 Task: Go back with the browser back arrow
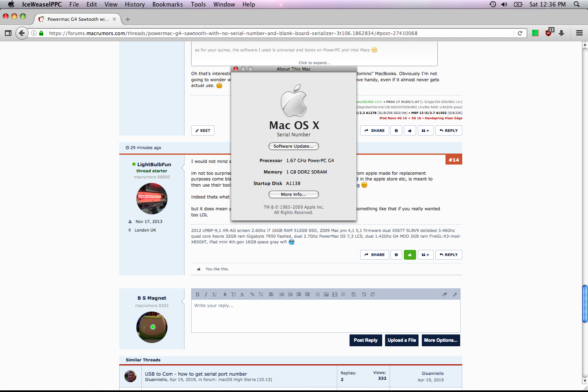click(x=22, y=33)
